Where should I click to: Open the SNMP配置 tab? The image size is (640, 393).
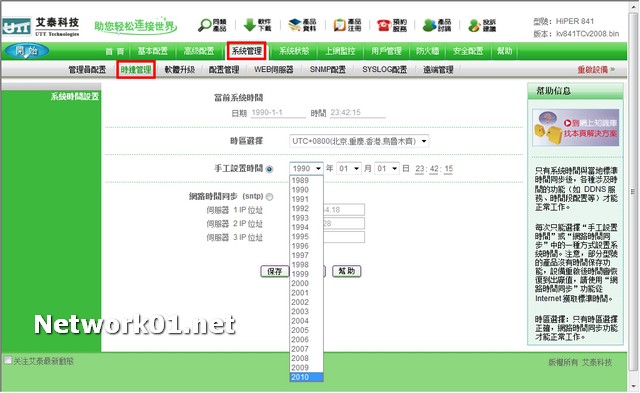[327, 70]
